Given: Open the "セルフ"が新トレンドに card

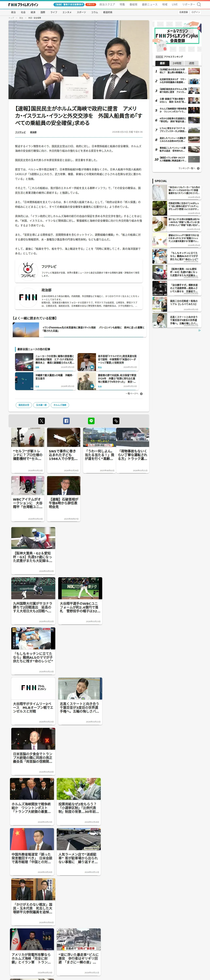Looking at the screenshot, I should point(28,450).
